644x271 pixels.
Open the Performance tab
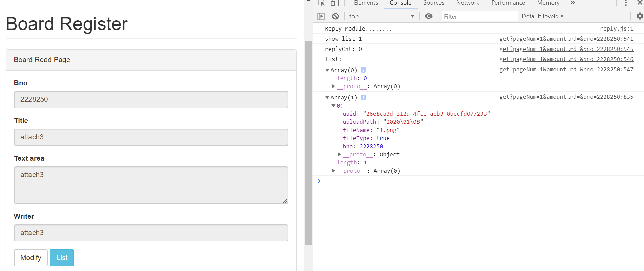pyautogui.click(x=508, y=3)
